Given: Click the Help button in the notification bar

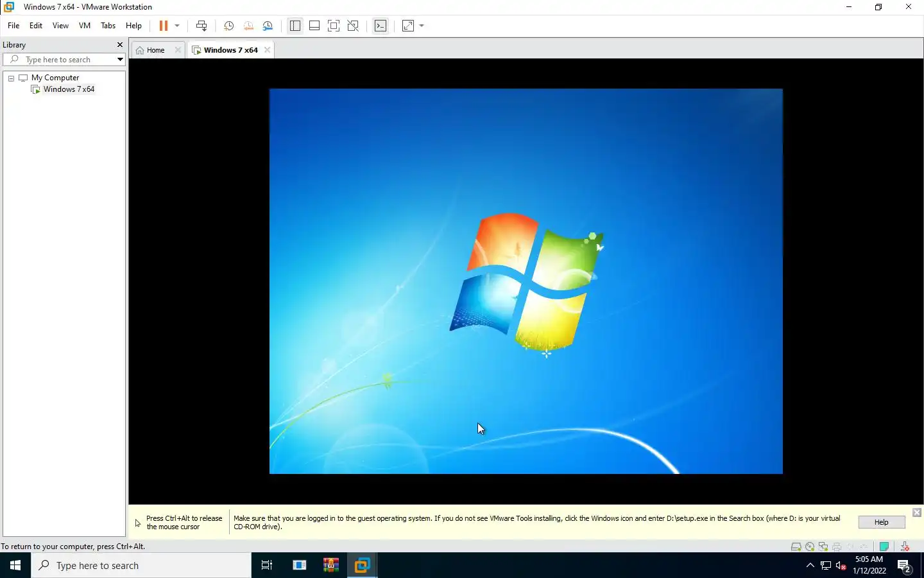Looking at the screenshot, I should pos(882,522).
